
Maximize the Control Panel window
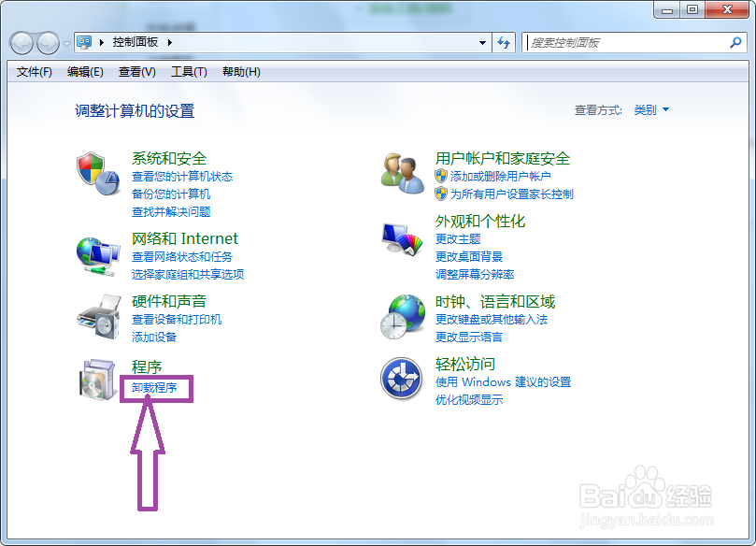692,9
